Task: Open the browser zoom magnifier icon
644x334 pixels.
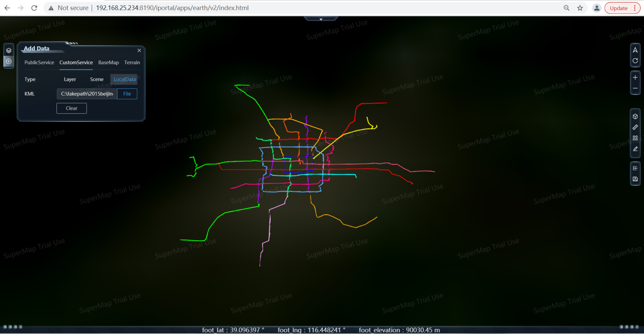Action: click(566, 8)
